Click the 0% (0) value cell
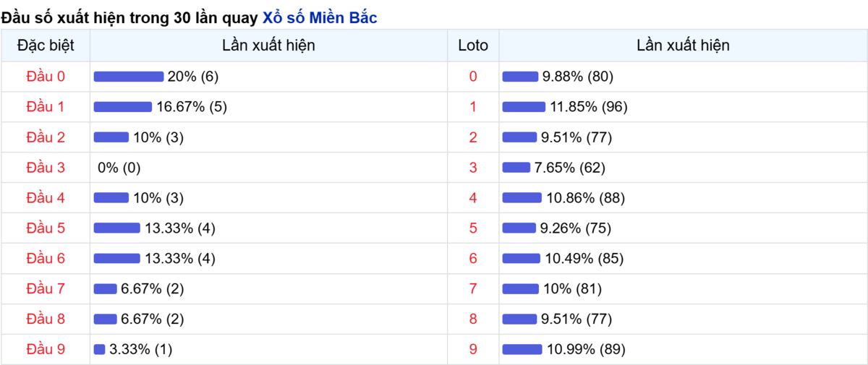This screenshot has width=868, height=365. click(119, 168)
